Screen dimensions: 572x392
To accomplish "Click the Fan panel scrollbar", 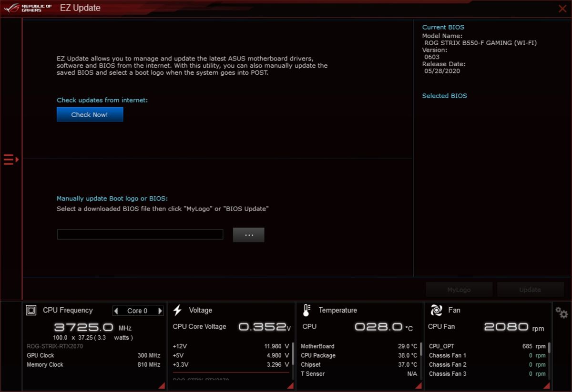I will pyautogui.click(x=550, y=348).
